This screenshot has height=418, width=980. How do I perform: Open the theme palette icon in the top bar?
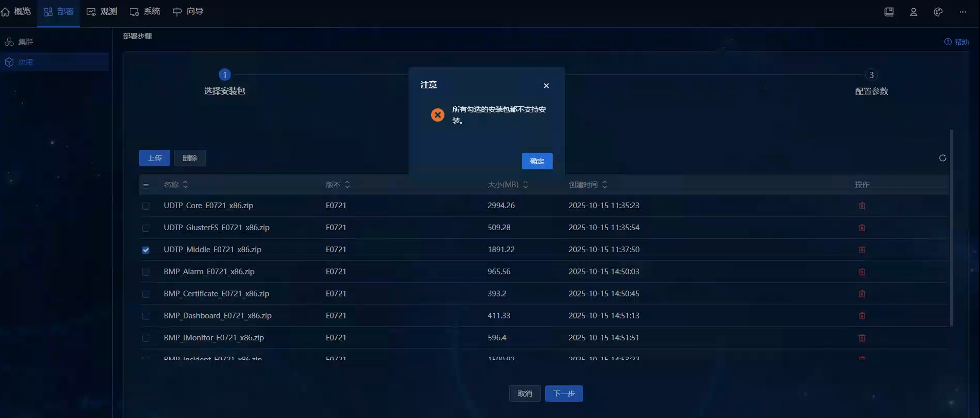click(x=938, y=12)
